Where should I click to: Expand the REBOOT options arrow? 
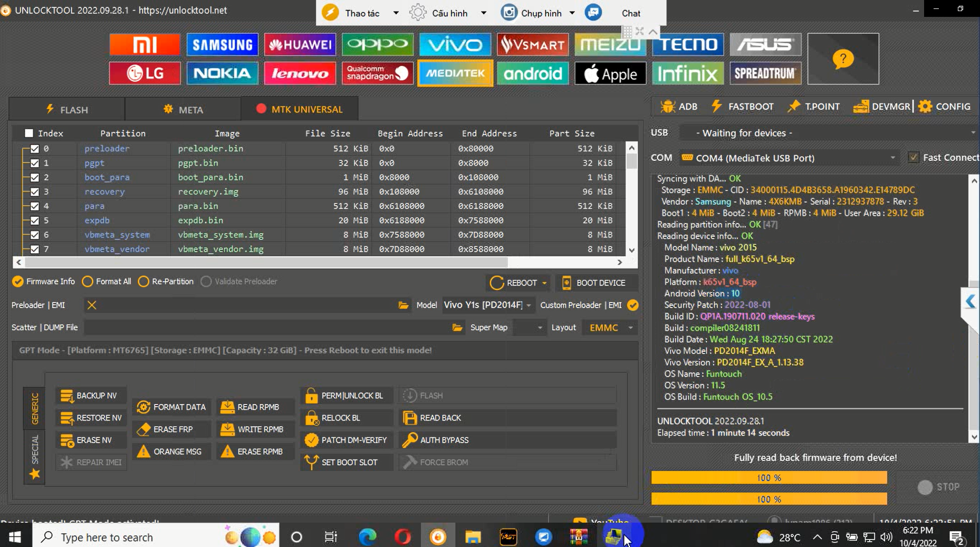tap(544, 283)
